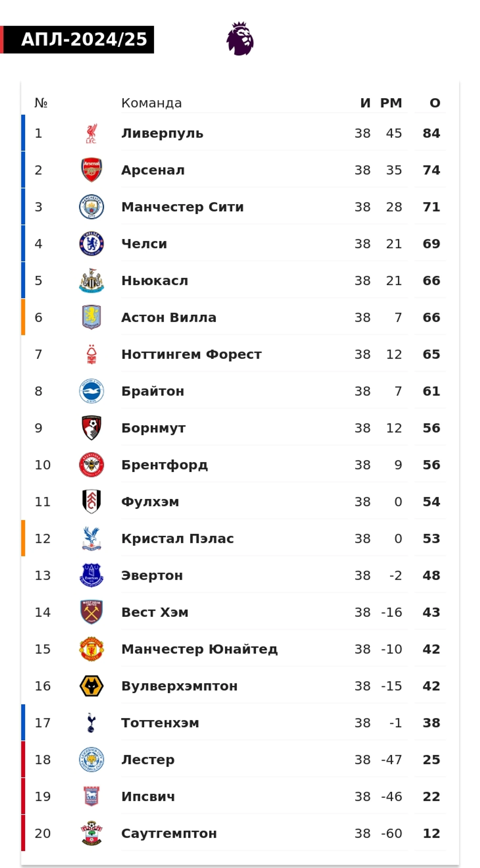Screen dimensions: 480x868
Task: Select the Wolverhampton wolf logo
Action: point(91,686)
